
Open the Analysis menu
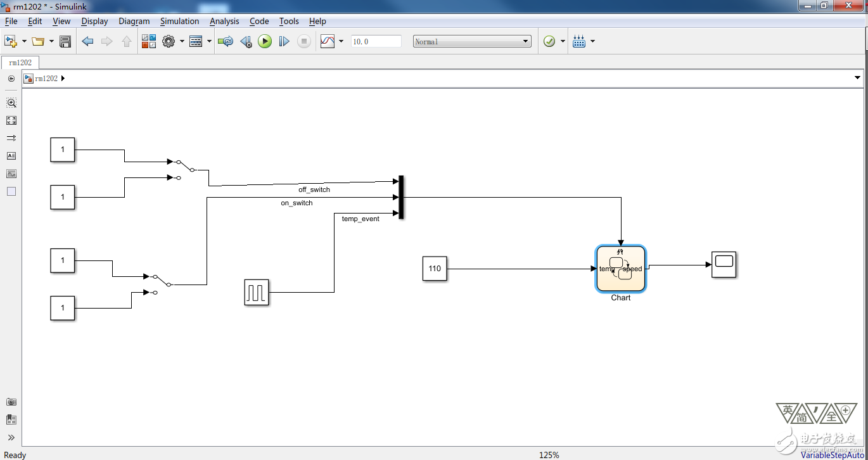coord(224,21)
